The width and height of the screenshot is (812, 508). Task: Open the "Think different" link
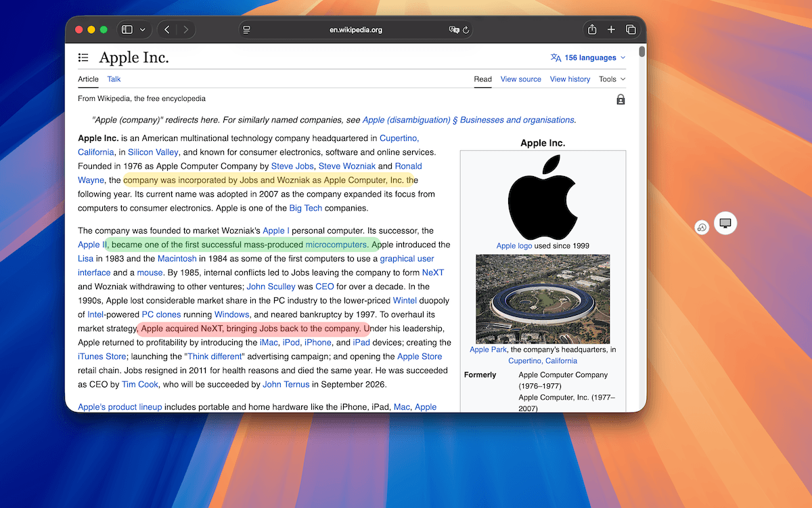(x=214, y=356)
